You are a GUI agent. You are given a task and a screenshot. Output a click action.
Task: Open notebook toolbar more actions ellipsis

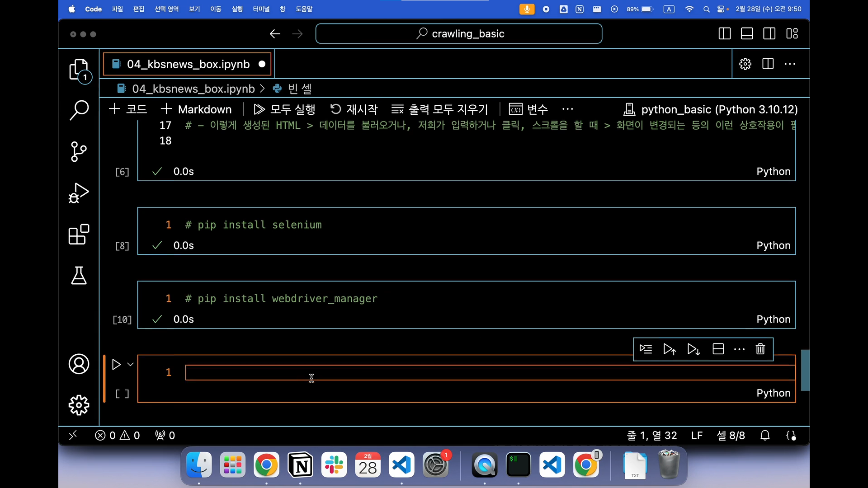point(567,109)
